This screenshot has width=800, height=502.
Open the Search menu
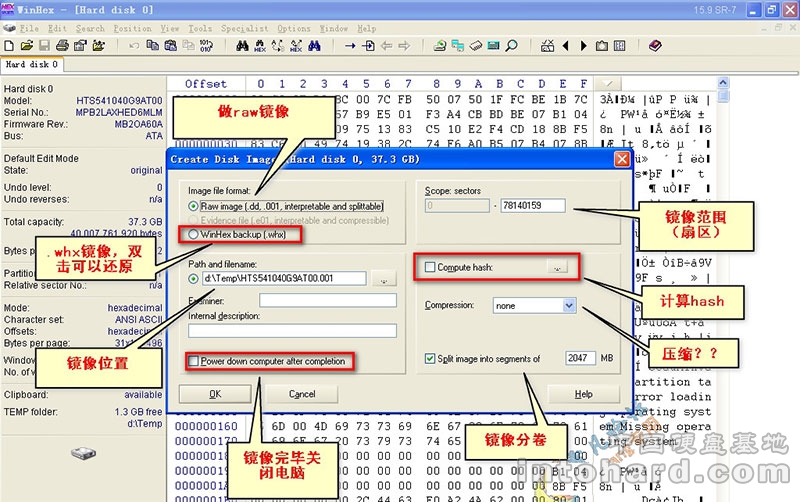(x=90, y=29)
